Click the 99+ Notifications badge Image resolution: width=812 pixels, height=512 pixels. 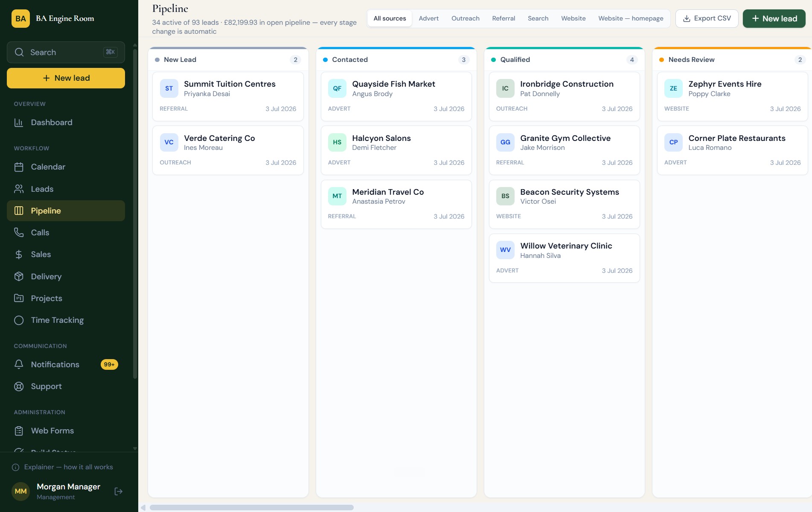pos(109,364)
